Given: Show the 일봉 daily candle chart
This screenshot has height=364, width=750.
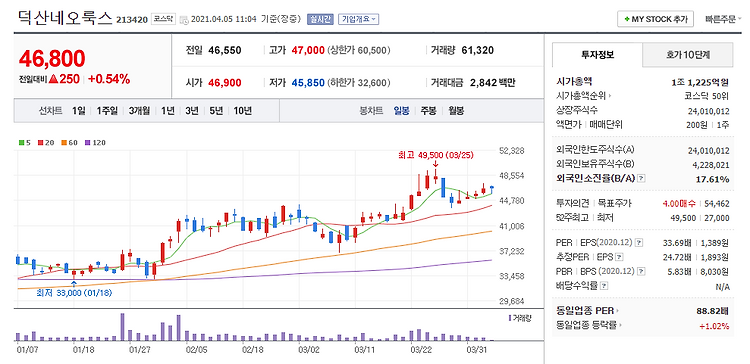Looking at the screenshot, I should click(401, 111).
